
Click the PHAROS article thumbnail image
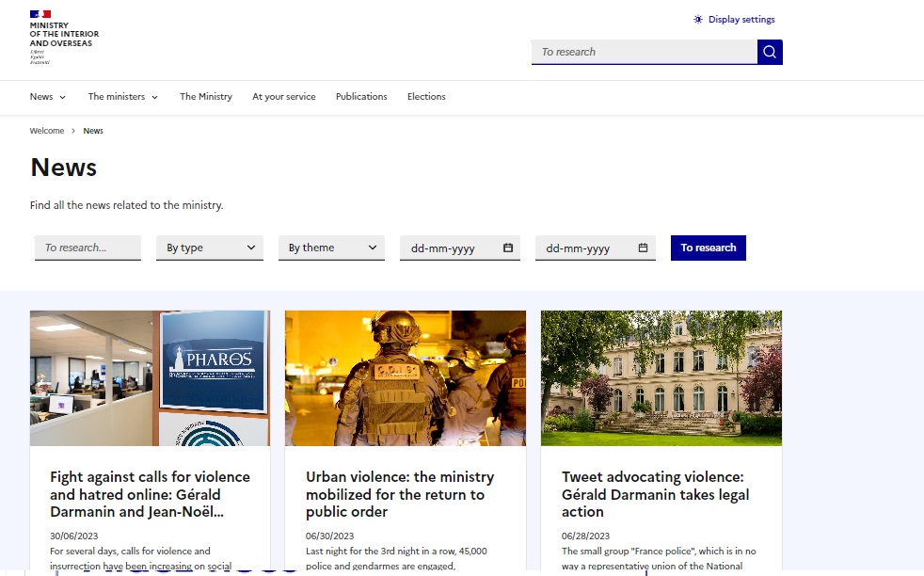point(150,377)
